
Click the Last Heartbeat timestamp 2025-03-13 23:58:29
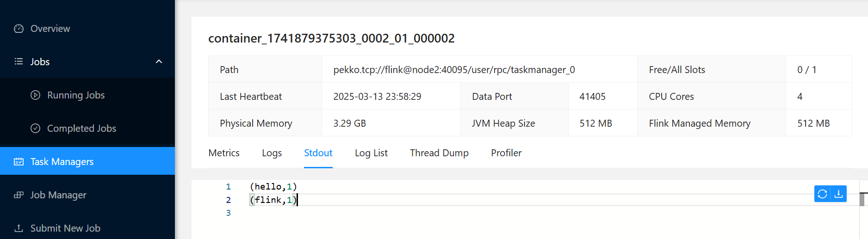[377, 97]
